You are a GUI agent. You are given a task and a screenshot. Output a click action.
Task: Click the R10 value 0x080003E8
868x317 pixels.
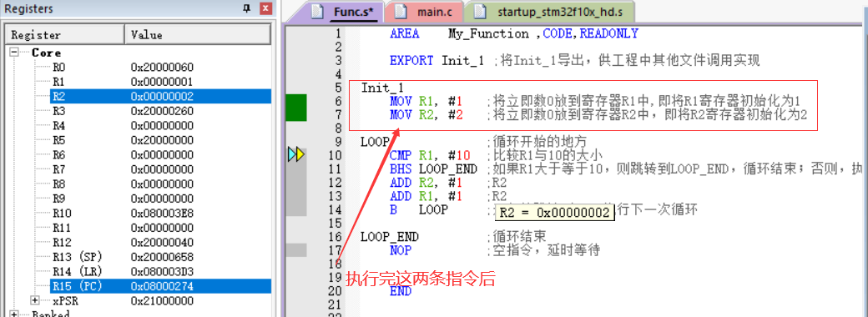coord(162,213)
